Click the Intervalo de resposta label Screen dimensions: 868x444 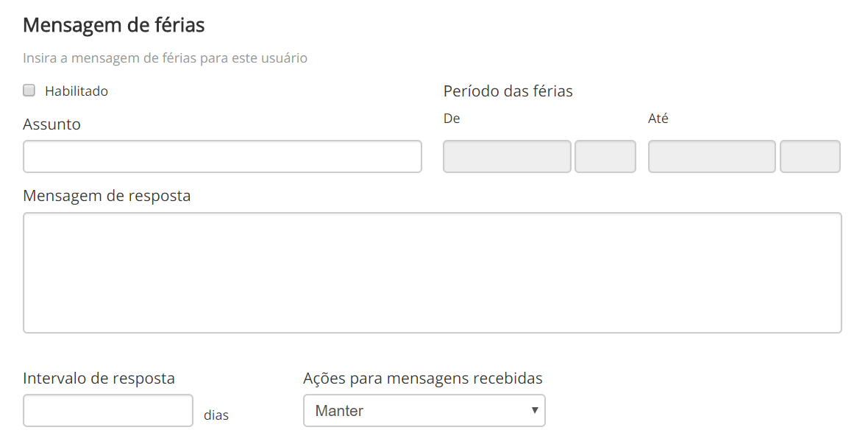pyautogui.click(x=99, y=378)
